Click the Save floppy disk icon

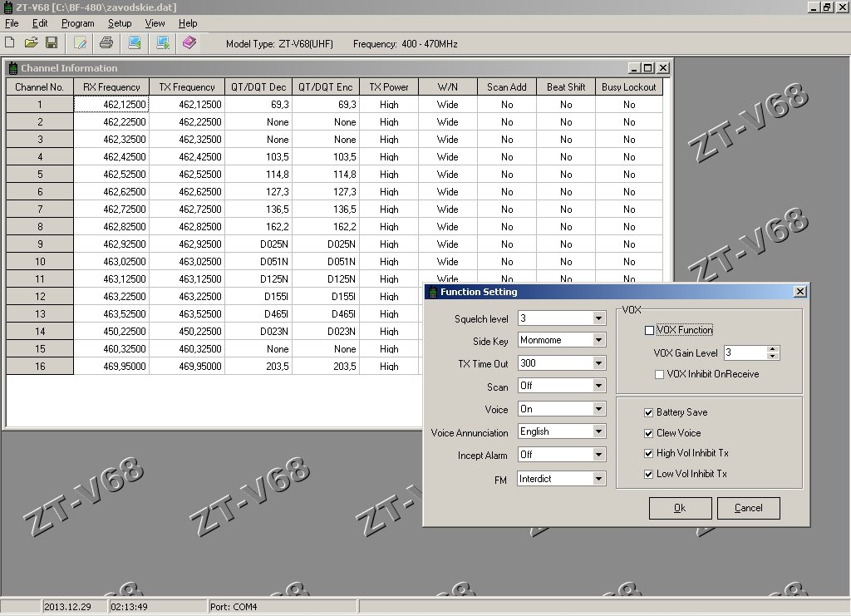[x=52, y=42]
